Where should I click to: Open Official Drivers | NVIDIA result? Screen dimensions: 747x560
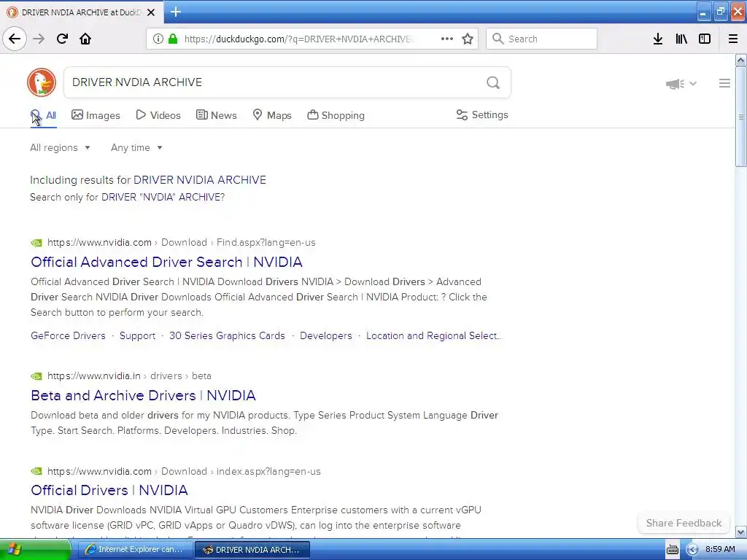tap(109, 490)
